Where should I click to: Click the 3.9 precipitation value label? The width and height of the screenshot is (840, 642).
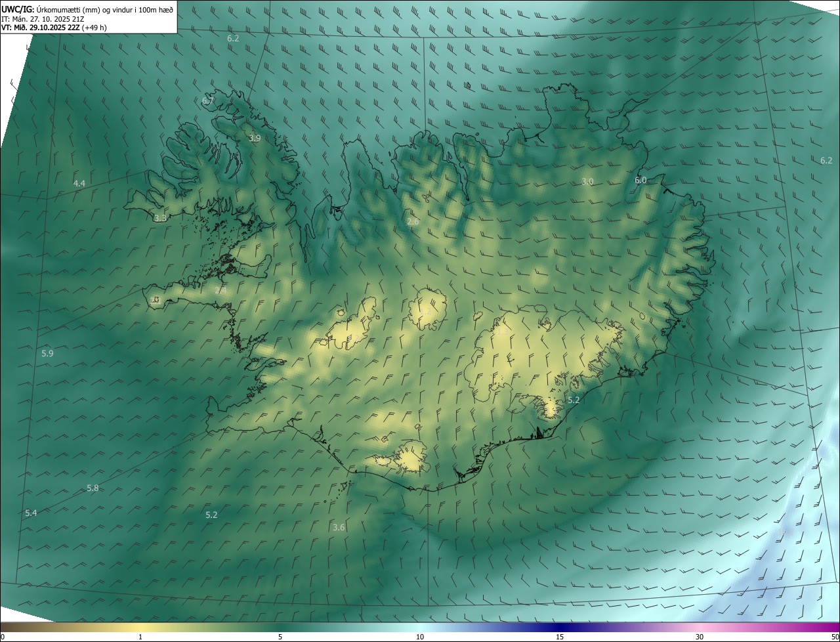[x=255, y=138]
